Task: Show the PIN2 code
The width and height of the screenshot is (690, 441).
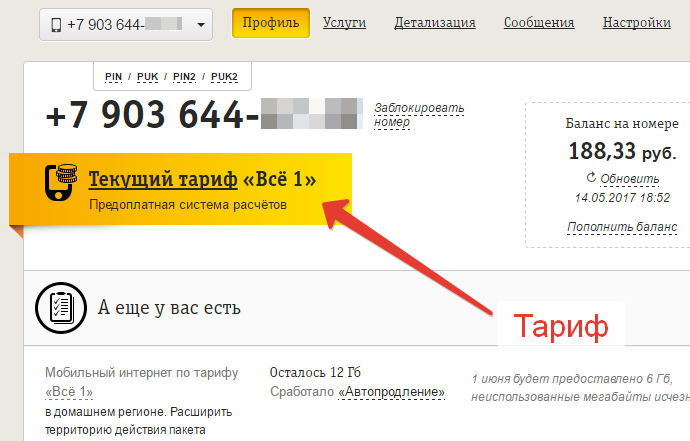Action: coord(184,77)
